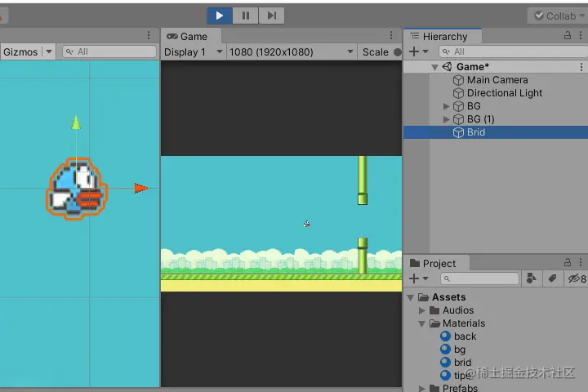Select the Materials folder
The image size is (588, 392).
pyautogui.click(x=464, y=323)
